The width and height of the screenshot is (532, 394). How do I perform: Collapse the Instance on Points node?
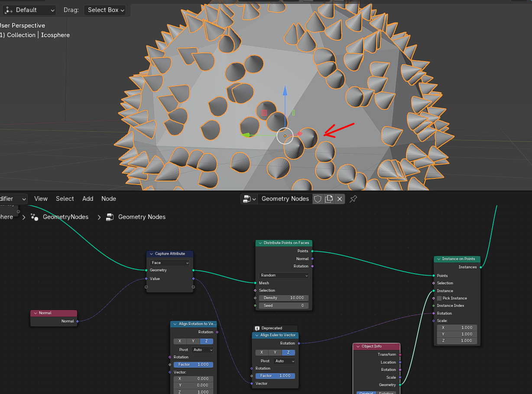point(438,259)
